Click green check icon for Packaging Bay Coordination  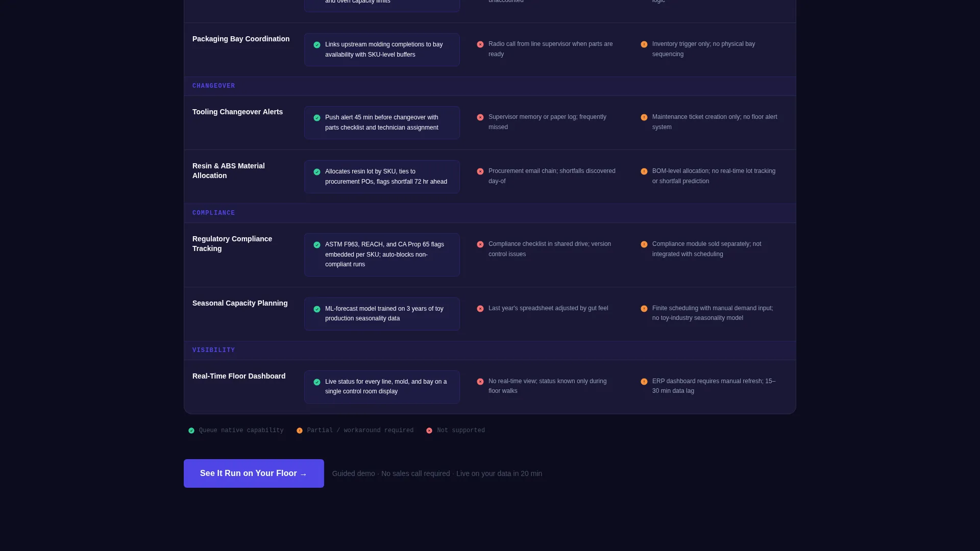pyautogui.click(x=317, y=45)
